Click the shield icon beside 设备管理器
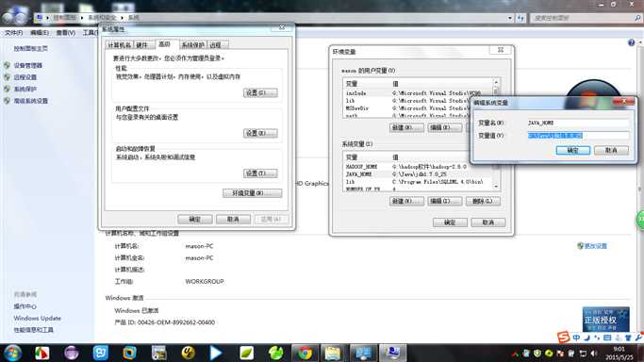The height and width of the screenshot is (362, 644). tap(7, 65)
